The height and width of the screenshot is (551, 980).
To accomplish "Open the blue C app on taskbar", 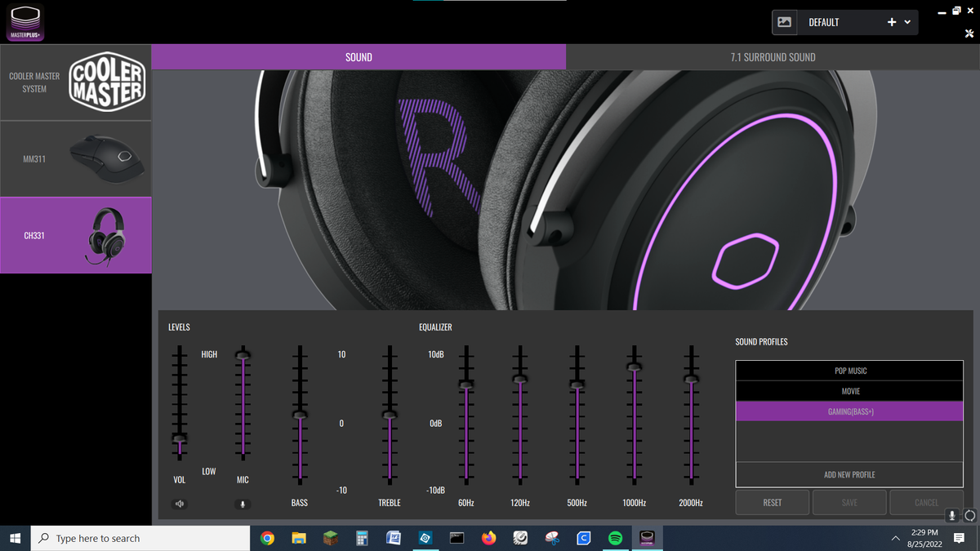I will 584,538.
